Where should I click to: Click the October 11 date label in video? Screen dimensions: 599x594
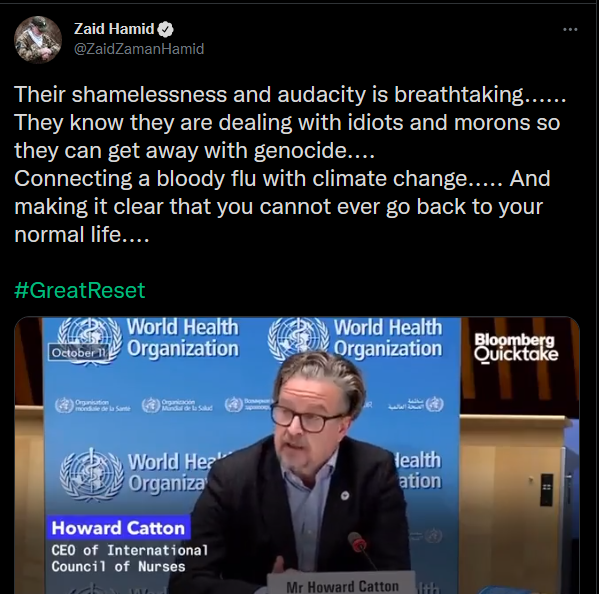click(x=79, y=353)
